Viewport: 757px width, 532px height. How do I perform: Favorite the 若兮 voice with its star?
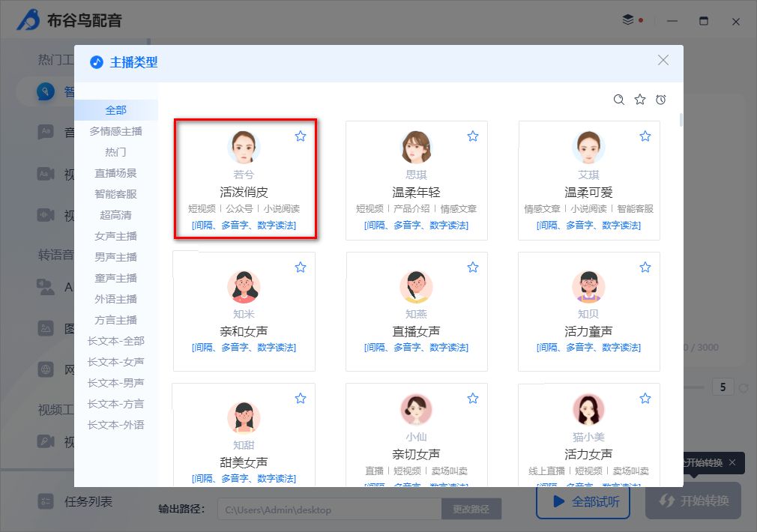pos(301,136)
